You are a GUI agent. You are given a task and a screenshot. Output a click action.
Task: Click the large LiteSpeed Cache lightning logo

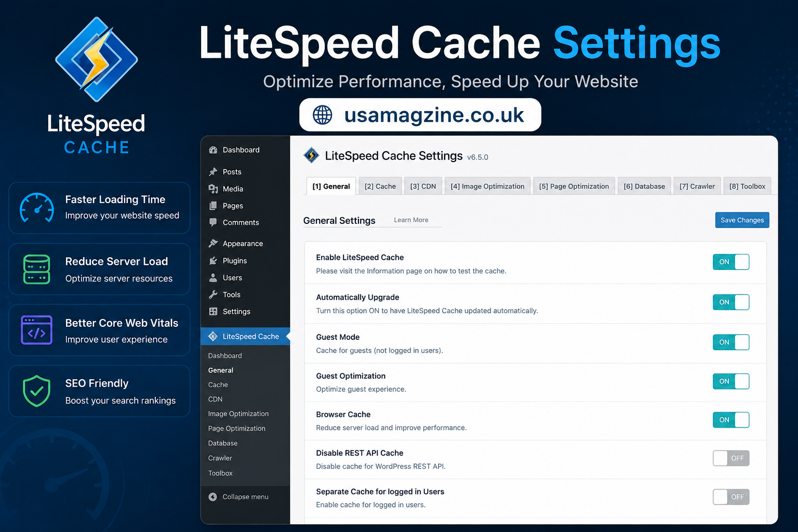tap(97, 59)
